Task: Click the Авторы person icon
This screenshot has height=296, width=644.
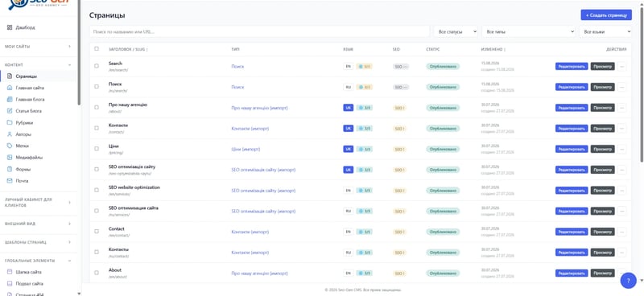Action: (10, 134)
